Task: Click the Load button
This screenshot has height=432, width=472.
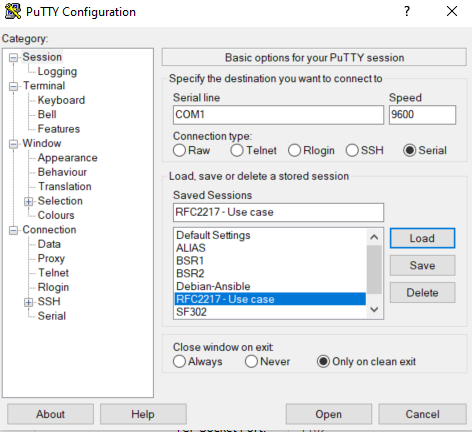Action: (x=422, y=238)
